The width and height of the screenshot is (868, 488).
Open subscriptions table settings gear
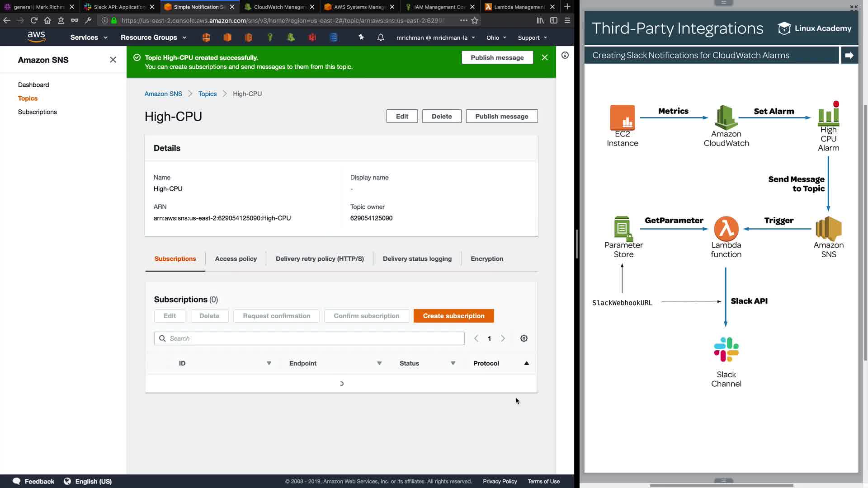pyautogui.click(x=524, y=338)
